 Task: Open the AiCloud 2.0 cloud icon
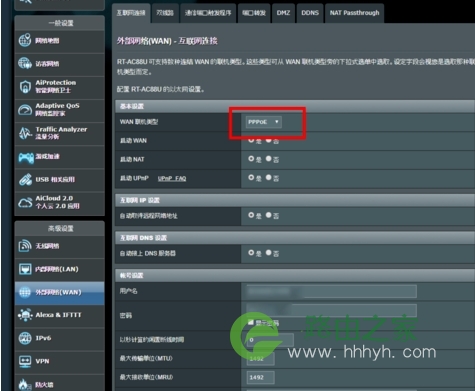[25, 202]
